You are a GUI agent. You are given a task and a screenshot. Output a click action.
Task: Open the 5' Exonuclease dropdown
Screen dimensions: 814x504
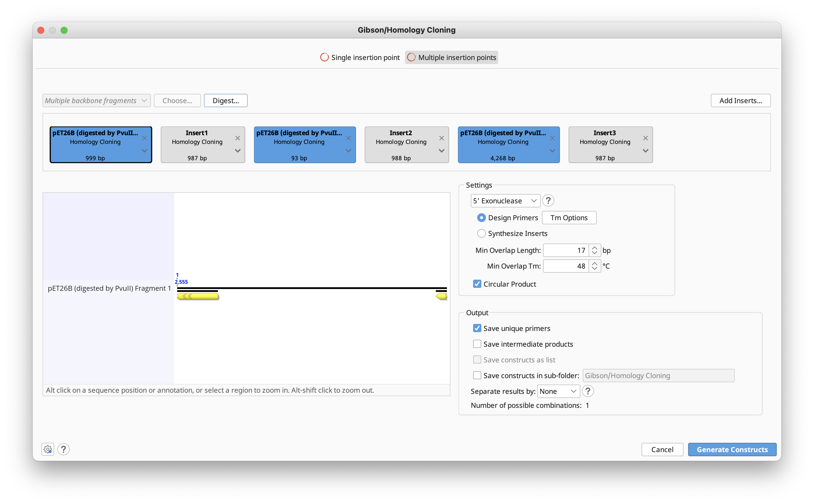[x=505, y=201]
